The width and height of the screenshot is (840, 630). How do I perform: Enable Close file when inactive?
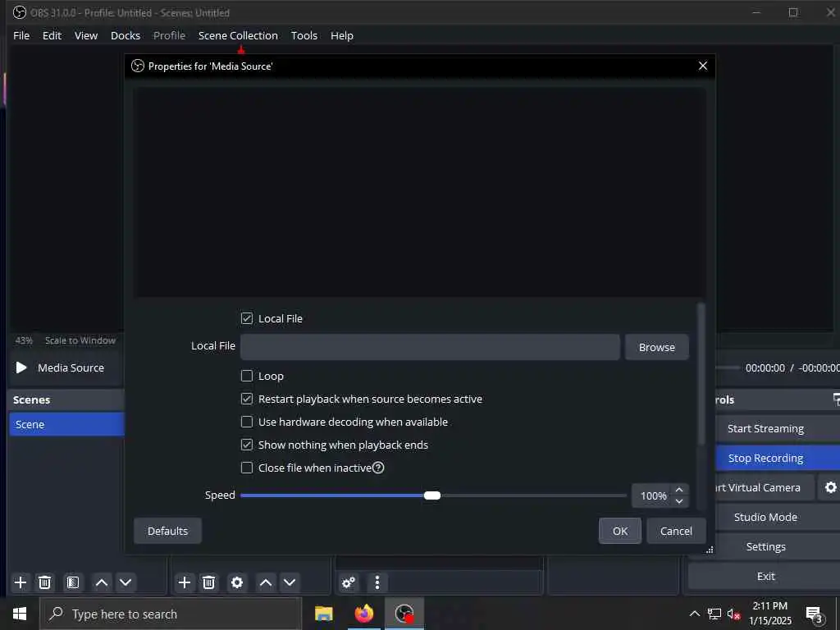247,468
